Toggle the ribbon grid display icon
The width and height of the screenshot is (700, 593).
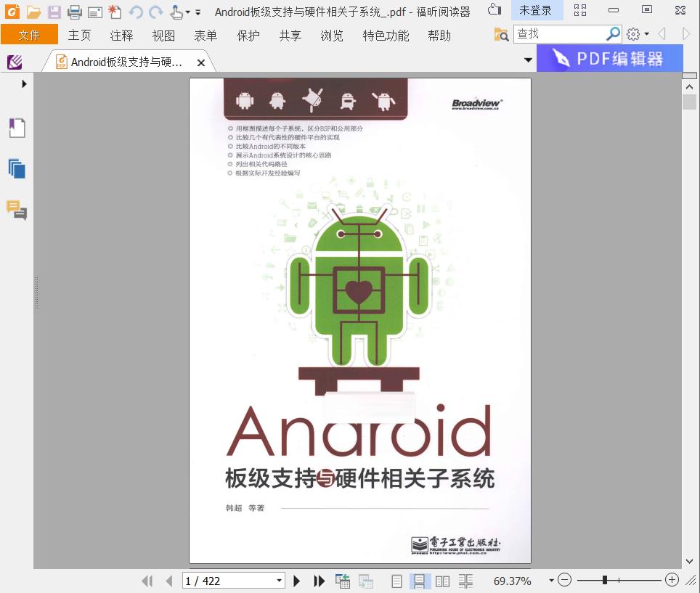click(580, 10)
